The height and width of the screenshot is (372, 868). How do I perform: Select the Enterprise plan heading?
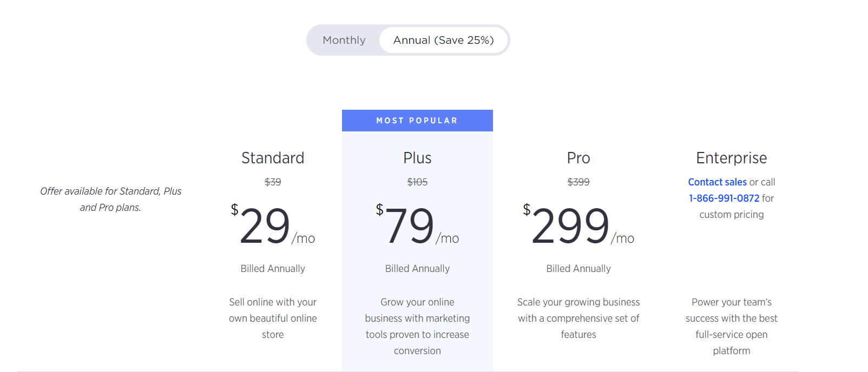tap(732, 158)
